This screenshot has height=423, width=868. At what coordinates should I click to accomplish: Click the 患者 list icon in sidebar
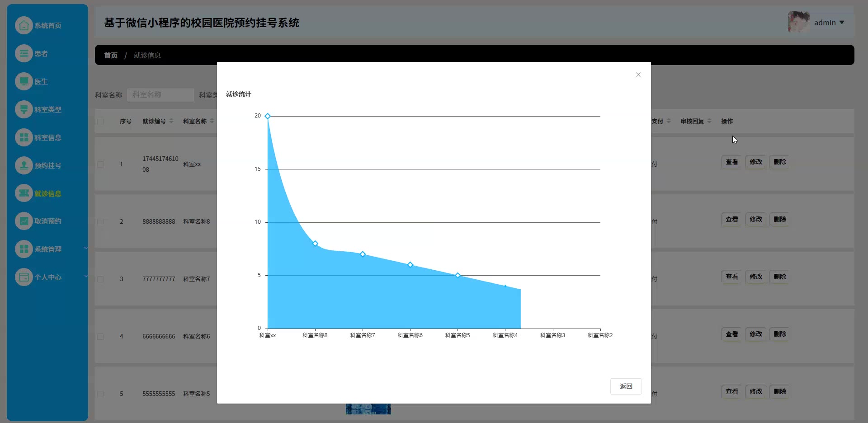[24, 53]
